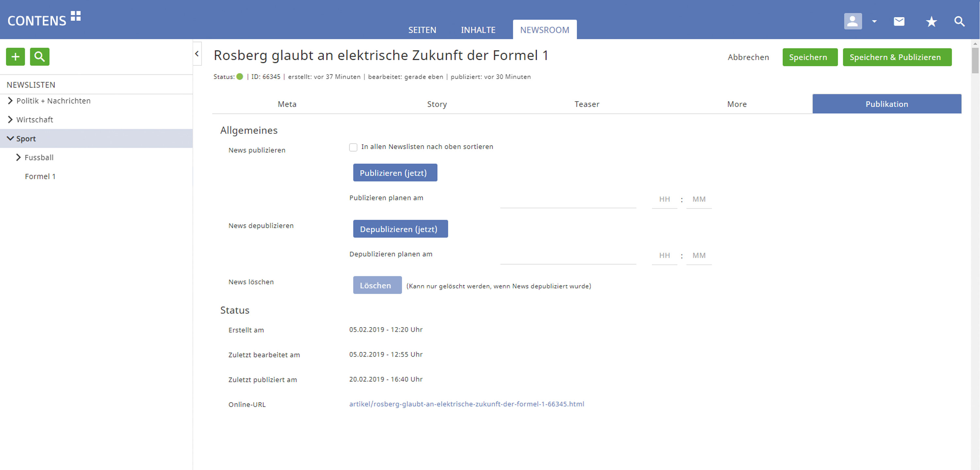Expand the Fussball sub-list
980x470 pixels.
pos(18,157)
